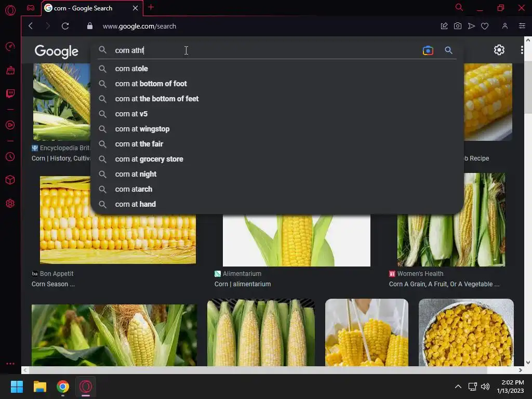Screen dimensions: 532x399
Task: Show hidden system tray icons chevron
Action: (458, 387)
